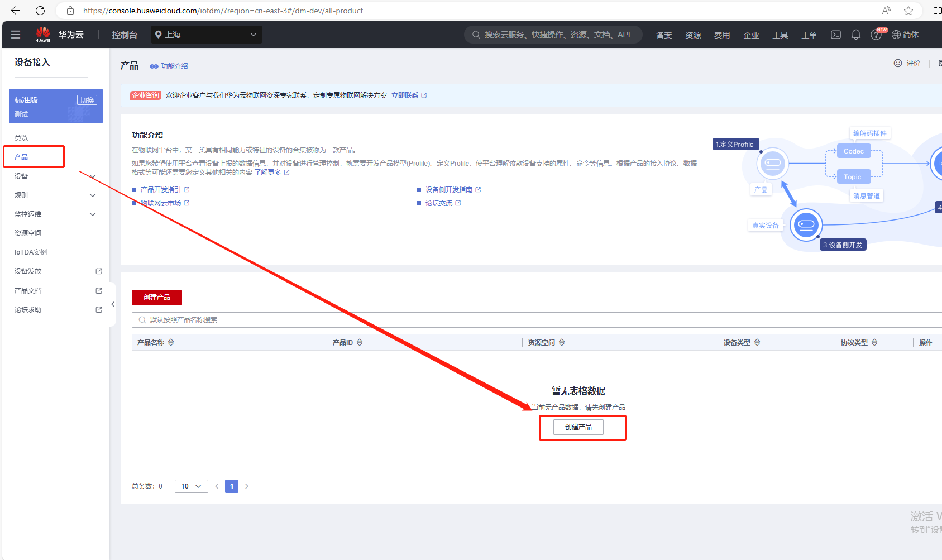Image resolution: width=942 pixels, height=560 pixels.
Task: Click the red 创建产品 button
Action: click(157, 298)
